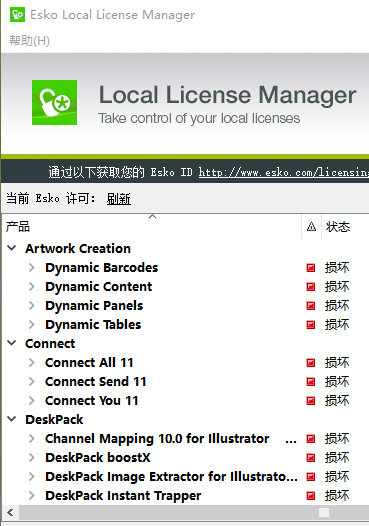Viewport: 369px width, 526px height.
Task: Expand Channel Mapping 10.0 for Illustrator
Action: click(x=32, y=438)
